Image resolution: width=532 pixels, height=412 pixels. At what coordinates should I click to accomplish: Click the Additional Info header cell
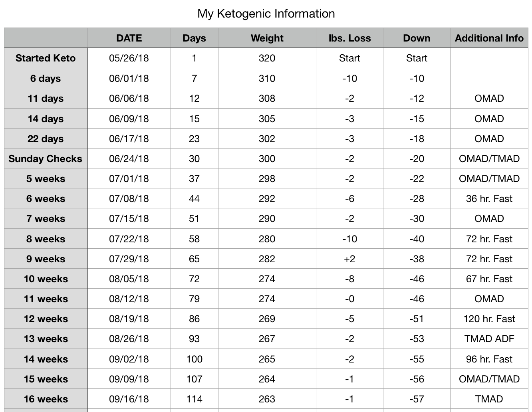(x=489, y=38)
